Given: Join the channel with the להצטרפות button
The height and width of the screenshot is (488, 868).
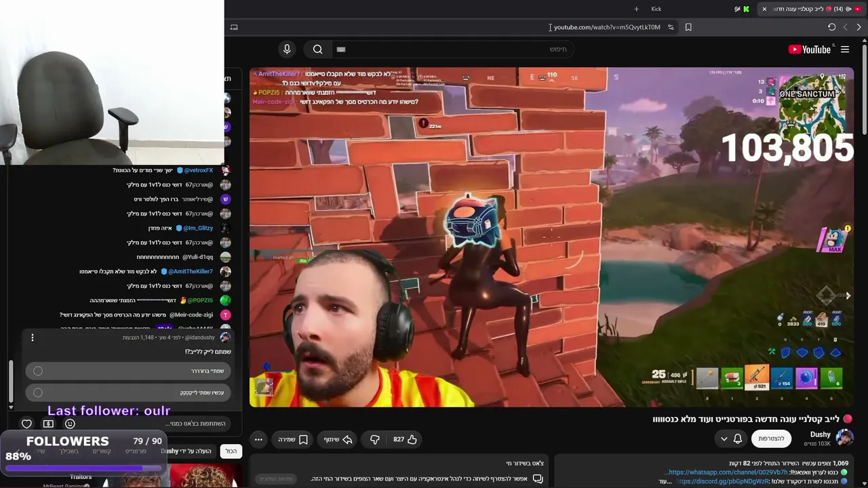Looking at the screenshot, I should 772,439.
